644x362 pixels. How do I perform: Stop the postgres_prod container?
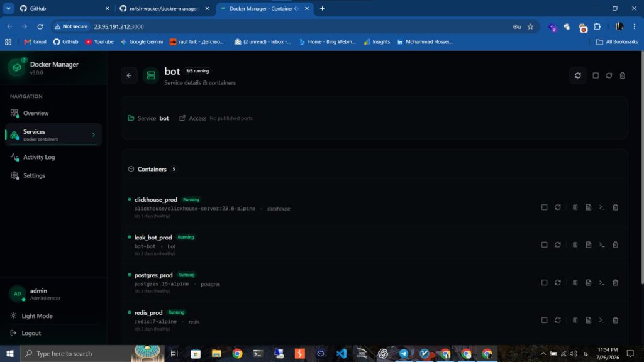click(x=544, y=283)
